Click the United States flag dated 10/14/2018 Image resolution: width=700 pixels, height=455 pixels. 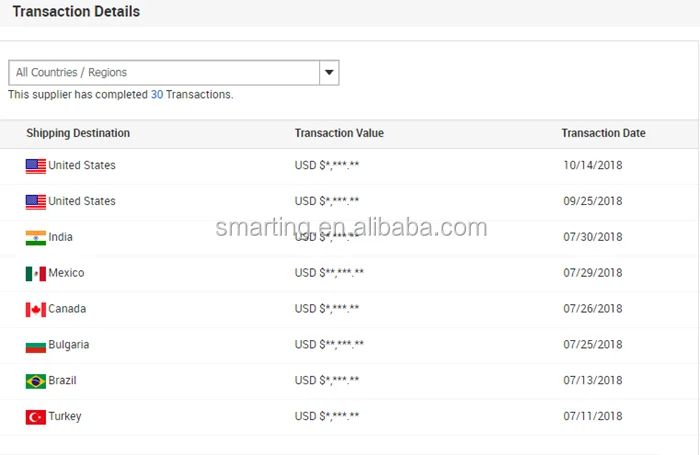pos(36,166)
